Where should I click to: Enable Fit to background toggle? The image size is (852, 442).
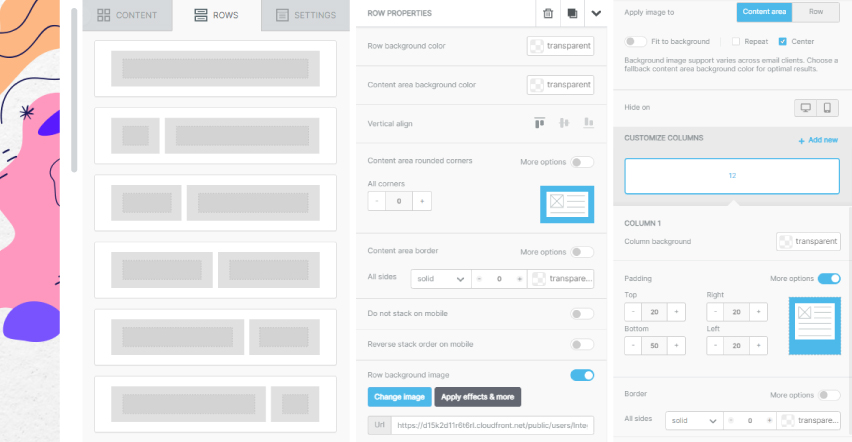click(x=635, y=41)
